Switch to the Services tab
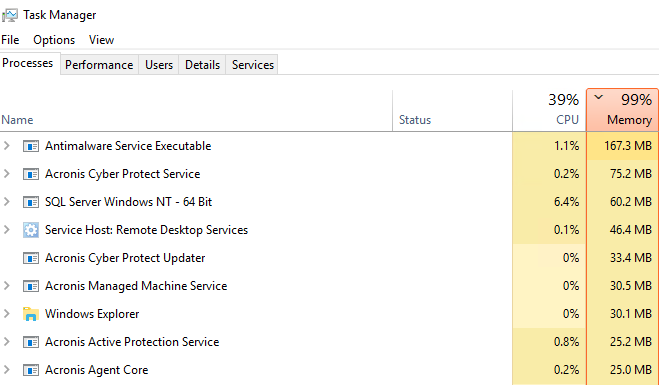659x385 pixels. [253, 65]
